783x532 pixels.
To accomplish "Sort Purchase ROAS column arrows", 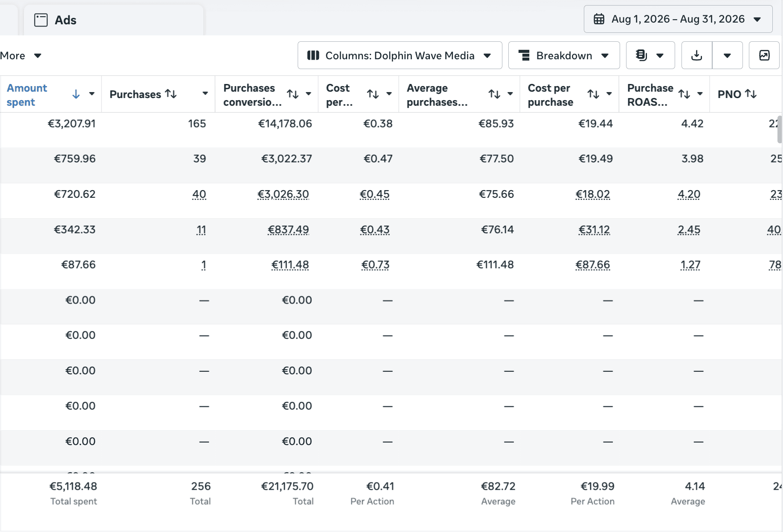I will [684, 94].
